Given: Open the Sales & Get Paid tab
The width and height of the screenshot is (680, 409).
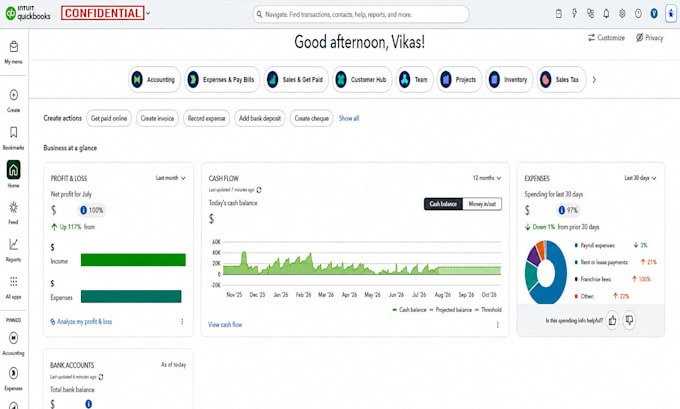Looking at the screenshot, I should click(x=296, y=80).
